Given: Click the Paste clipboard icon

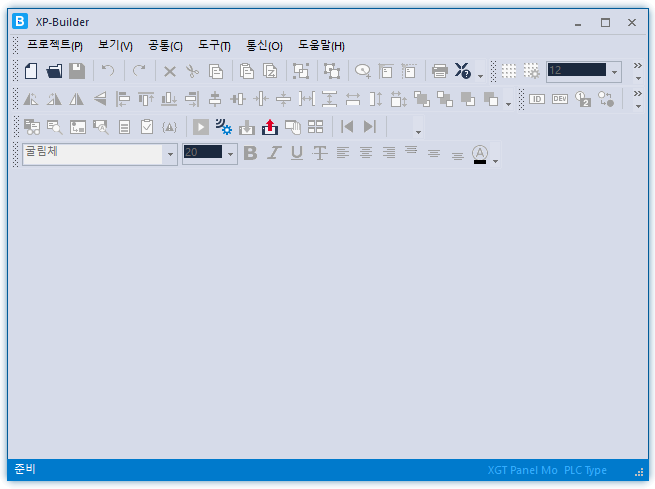Looking at the screenshot, I should click(247, 71).
